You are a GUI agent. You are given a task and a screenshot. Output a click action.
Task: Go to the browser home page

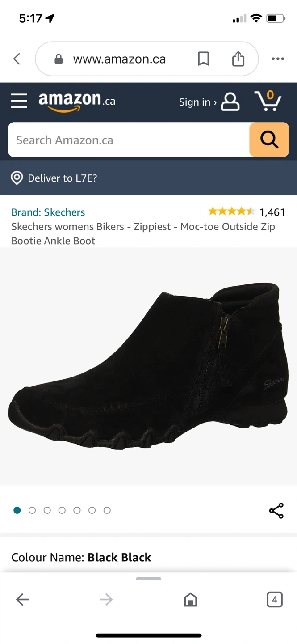pos(190,599)
